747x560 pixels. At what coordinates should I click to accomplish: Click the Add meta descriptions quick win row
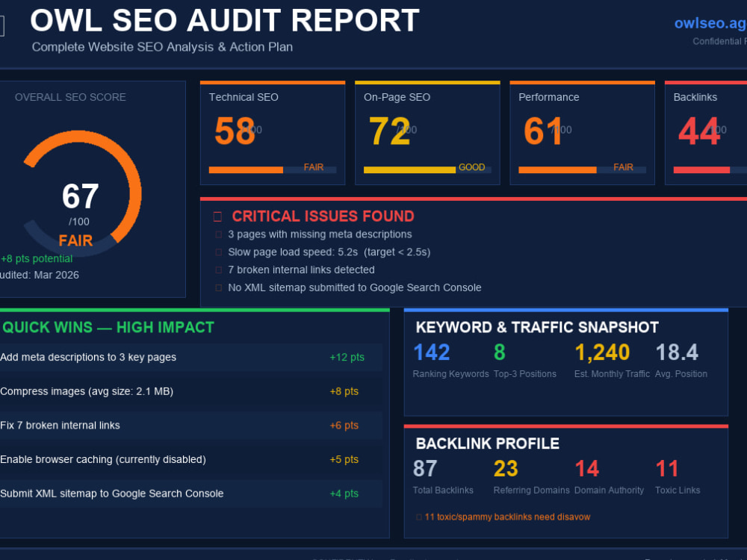(190, 357)
